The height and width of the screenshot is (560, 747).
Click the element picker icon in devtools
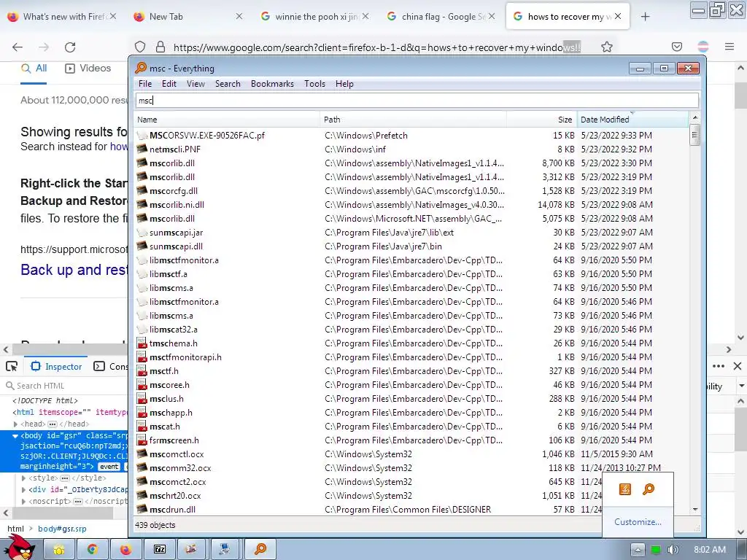tap(12, 366)
